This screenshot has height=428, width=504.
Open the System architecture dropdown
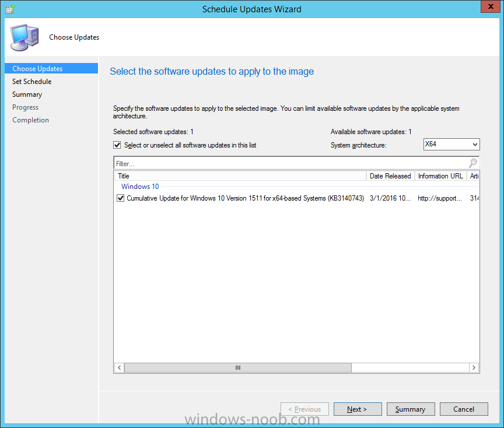(452, 144)
